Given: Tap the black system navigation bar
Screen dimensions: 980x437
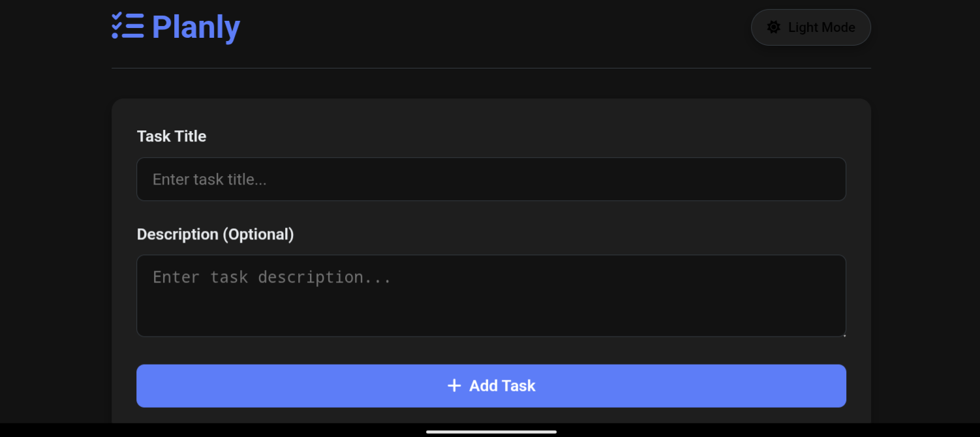Looking at the screenshot, I should [196, 430].
